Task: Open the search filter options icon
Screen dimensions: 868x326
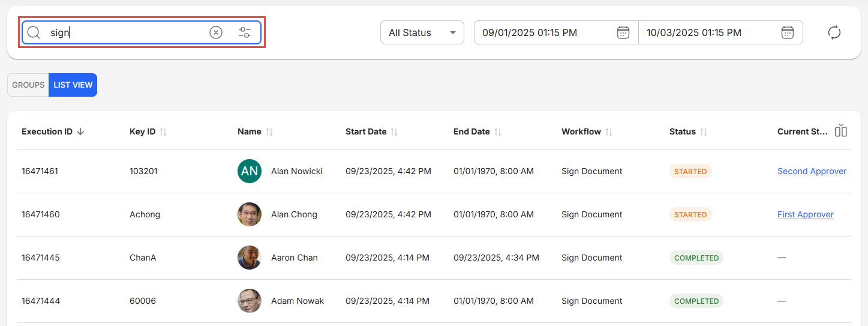Action: click(x=245, y=32)
